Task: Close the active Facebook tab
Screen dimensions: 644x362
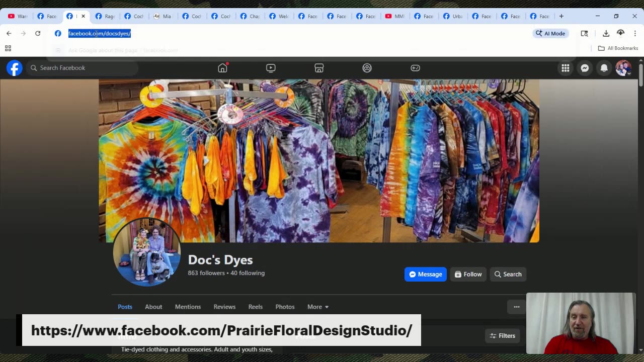Action: (x=83, y=16)
